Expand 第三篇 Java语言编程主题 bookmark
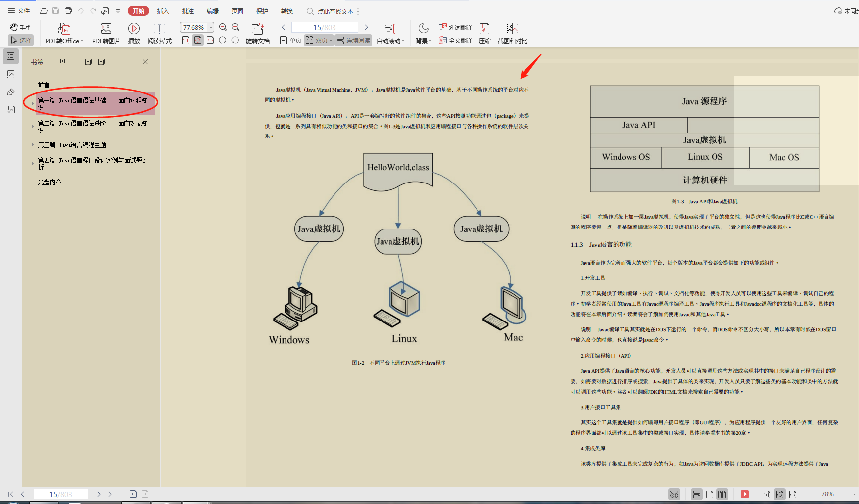The width and height of the screenshot is (859, 504). tap(33, 144)
